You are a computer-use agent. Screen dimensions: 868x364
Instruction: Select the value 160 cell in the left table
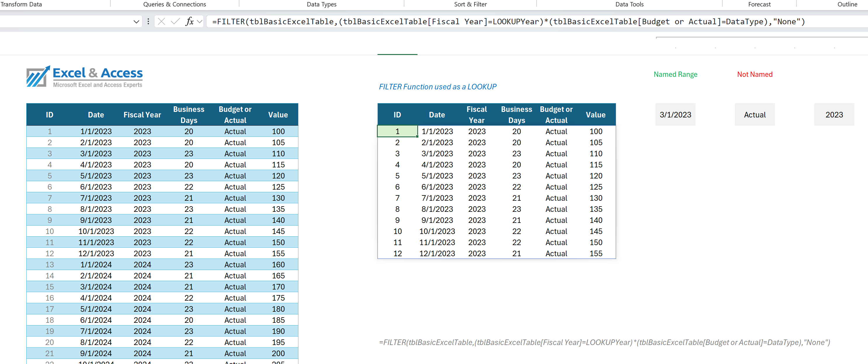click(278, 265)
